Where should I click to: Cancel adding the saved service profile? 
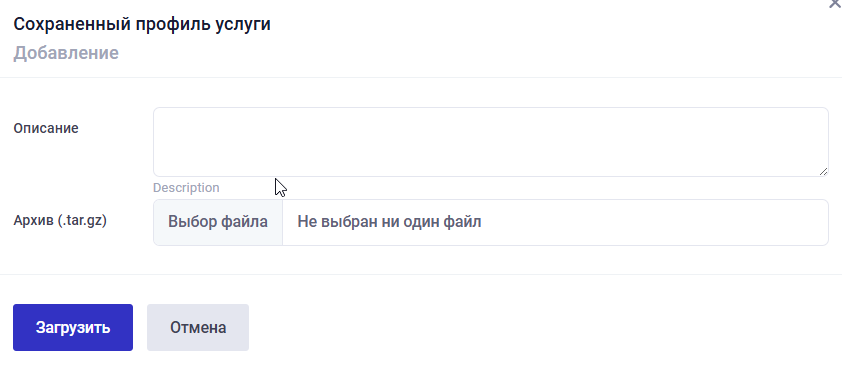click(x=198, y=328)
